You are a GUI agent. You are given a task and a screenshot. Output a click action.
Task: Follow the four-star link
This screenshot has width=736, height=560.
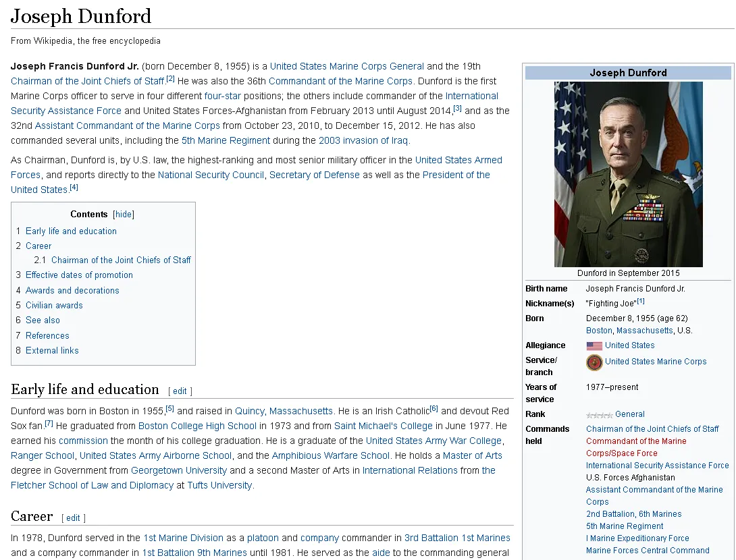(223, 96)
